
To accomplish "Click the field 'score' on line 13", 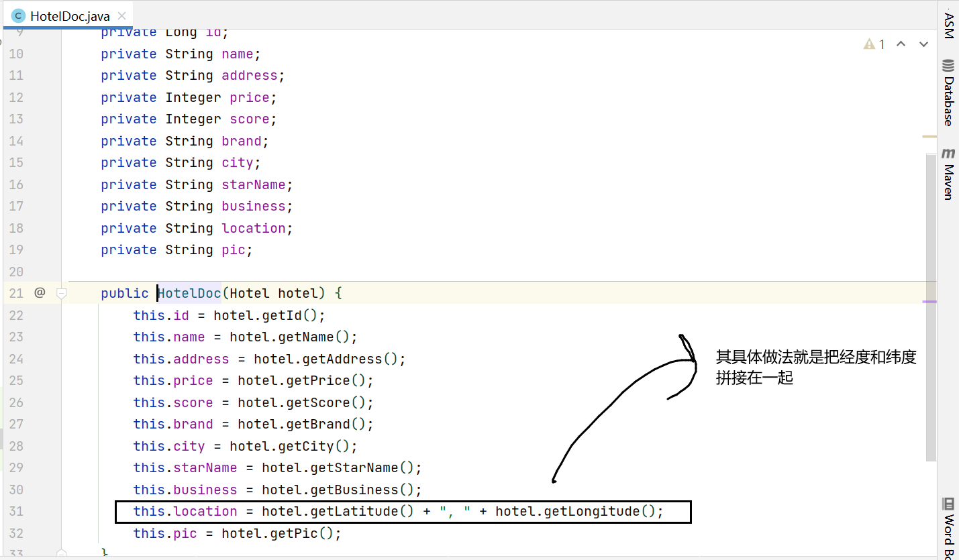I will coord(250,119).
